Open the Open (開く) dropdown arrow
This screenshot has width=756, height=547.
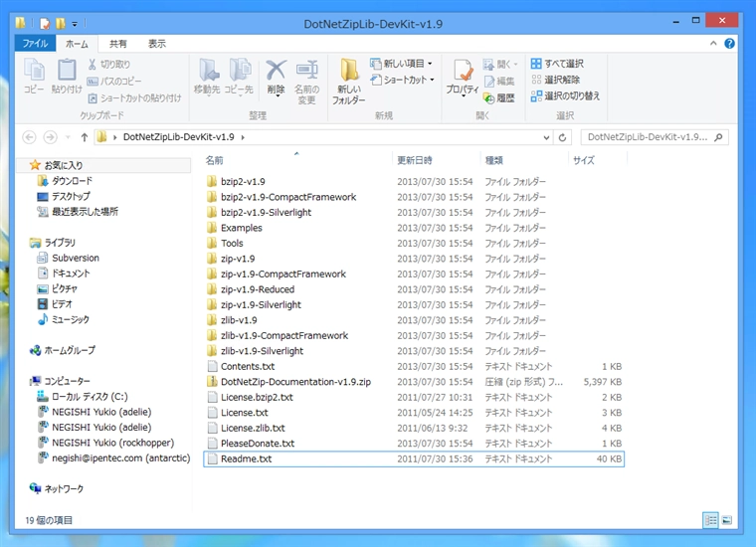pos(516,64)
